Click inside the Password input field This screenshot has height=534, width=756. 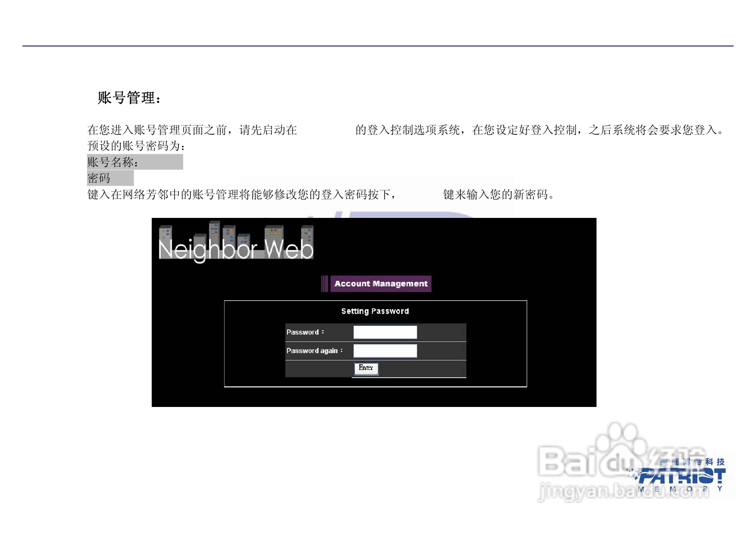pos(385,332)
